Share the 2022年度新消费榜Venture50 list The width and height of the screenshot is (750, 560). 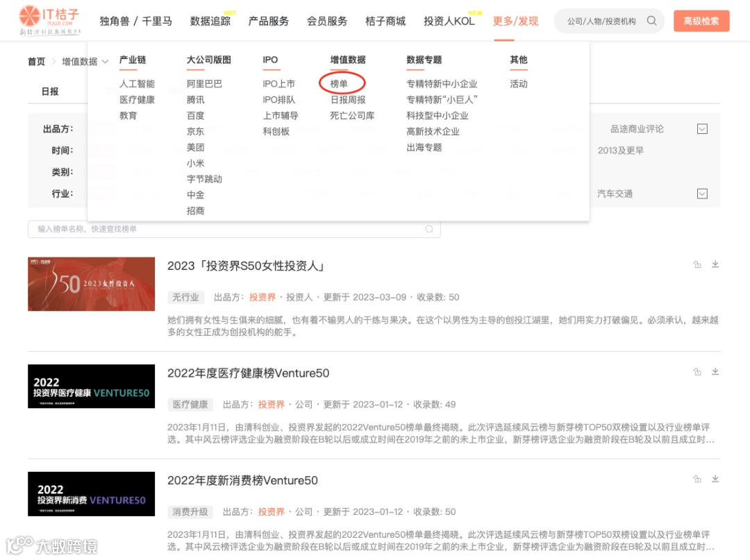pyautogui.click(x=697, y=479)
